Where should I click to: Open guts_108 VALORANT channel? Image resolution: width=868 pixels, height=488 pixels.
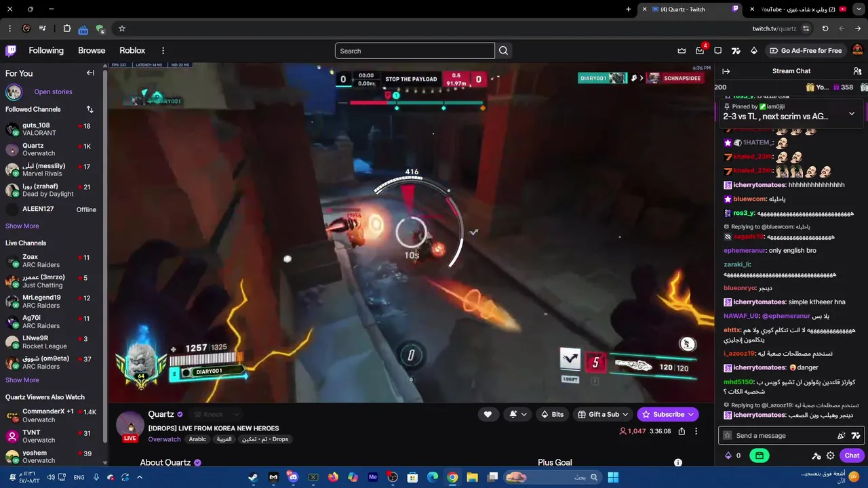[52, 129]
